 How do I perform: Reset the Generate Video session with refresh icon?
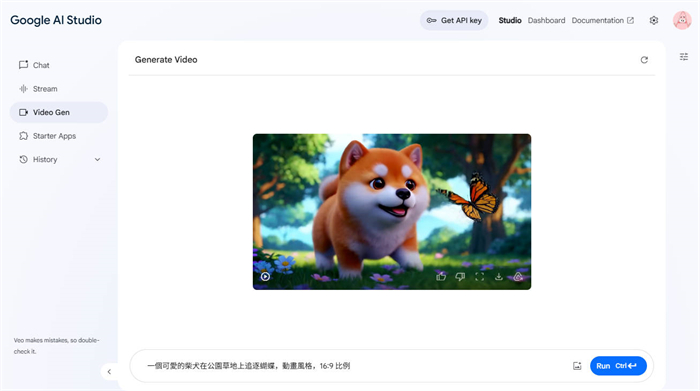[644, 60]
